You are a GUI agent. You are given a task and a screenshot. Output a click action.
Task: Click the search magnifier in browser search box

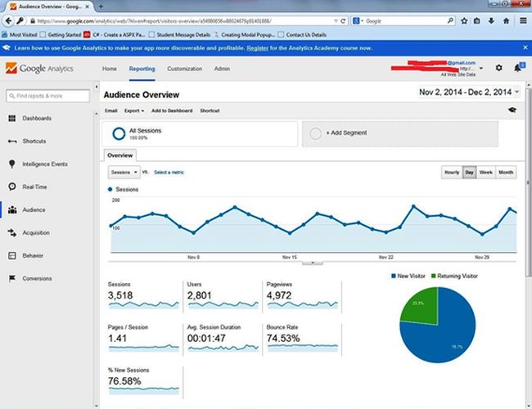(450, 20)
